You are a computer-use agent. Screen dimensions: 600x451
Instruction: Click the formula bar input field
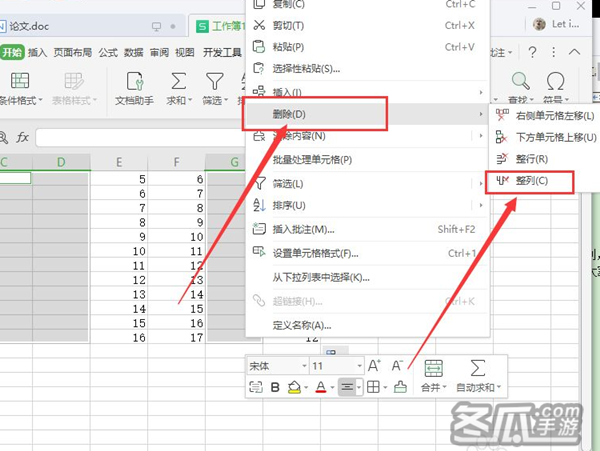(x=141, y=137)
